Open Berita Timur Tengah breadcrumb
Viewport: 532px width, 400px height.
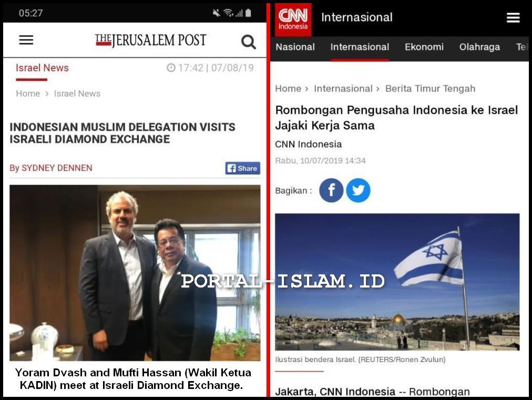[x=430, y=88]
